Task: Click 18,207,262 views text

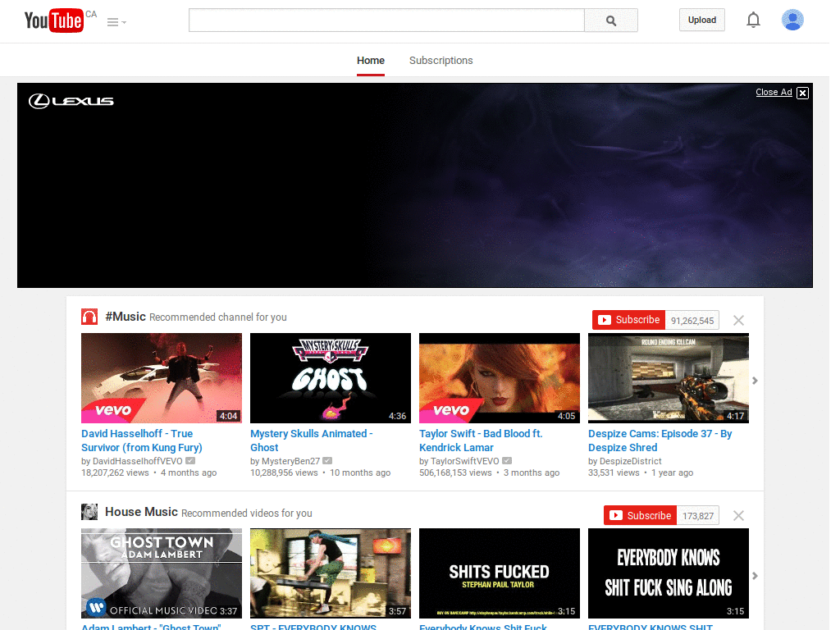Action: click(115, 472)
